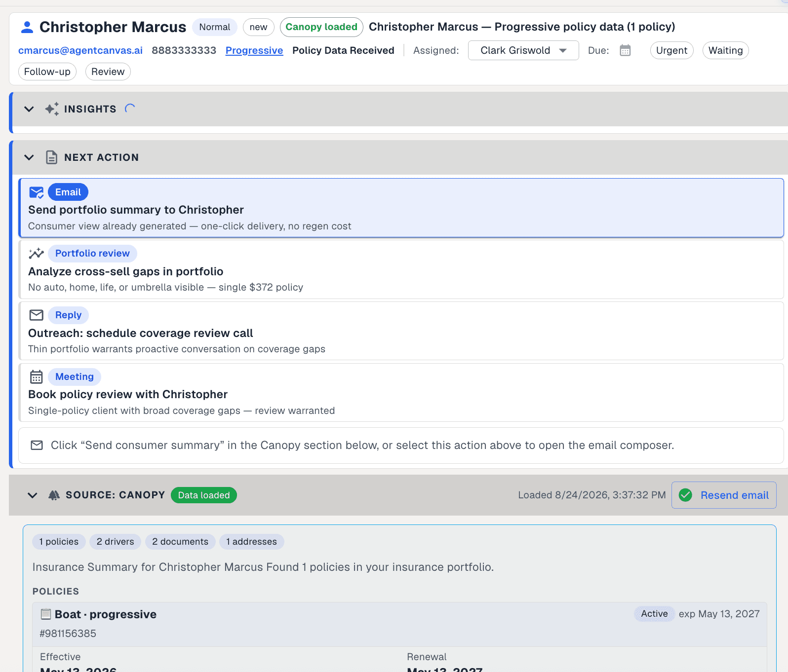The width and height of the screenshot is (788, 672).
Task: Click the Insurance Summary for Christopher Marcus text
Action: pos(263,567)
